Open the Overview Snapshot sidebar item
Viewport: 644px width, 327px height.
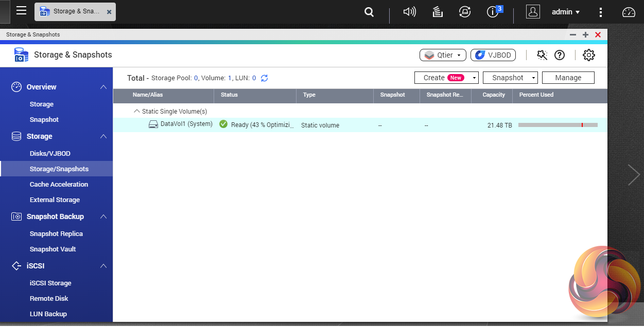(44, 120)
